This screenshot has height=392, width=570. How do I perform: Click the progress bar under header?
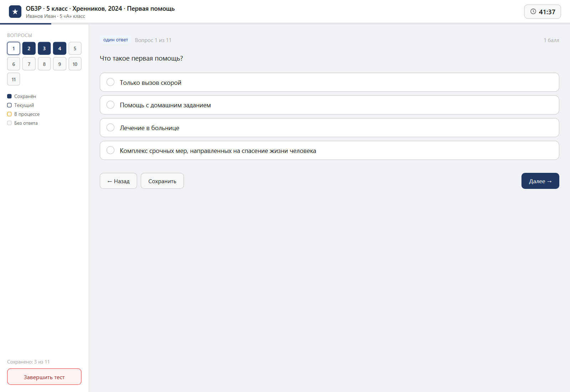coord(285,24)
